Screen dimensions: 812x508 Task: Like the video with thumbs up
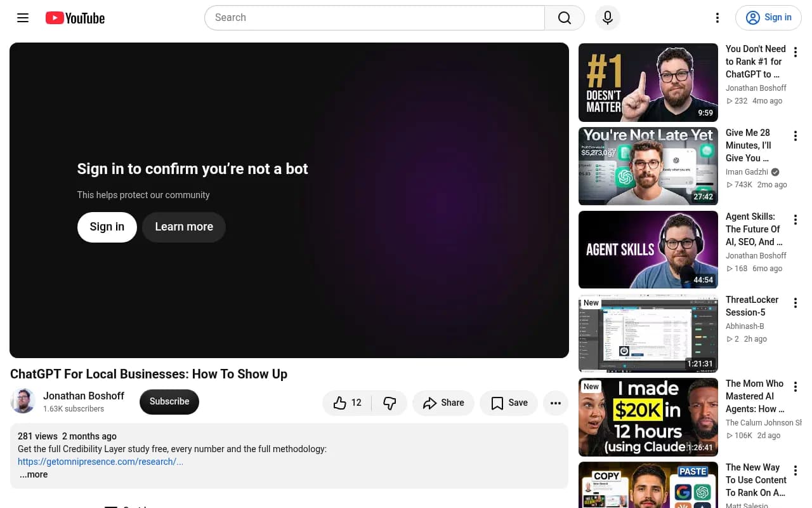pyautogui.click(x=347, y=403)
